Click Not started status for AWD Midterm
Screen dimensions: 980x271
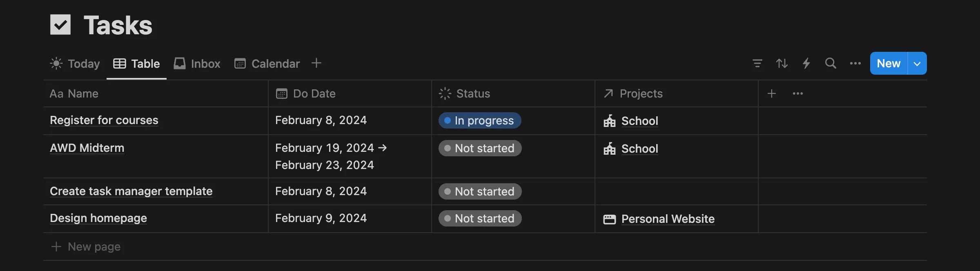tap(479, 148)
